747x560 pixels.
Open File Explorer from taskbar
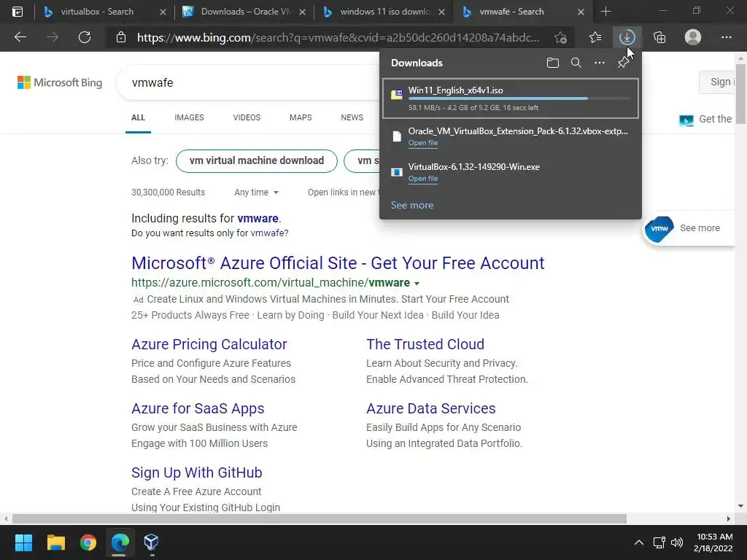(55, 542)
